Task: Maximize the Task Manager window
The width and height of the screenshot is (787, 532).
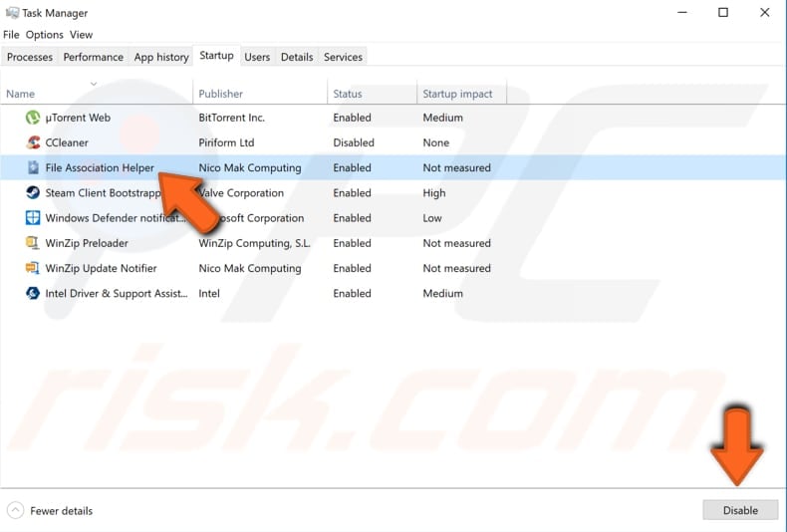Action: (x=723, y=13)
